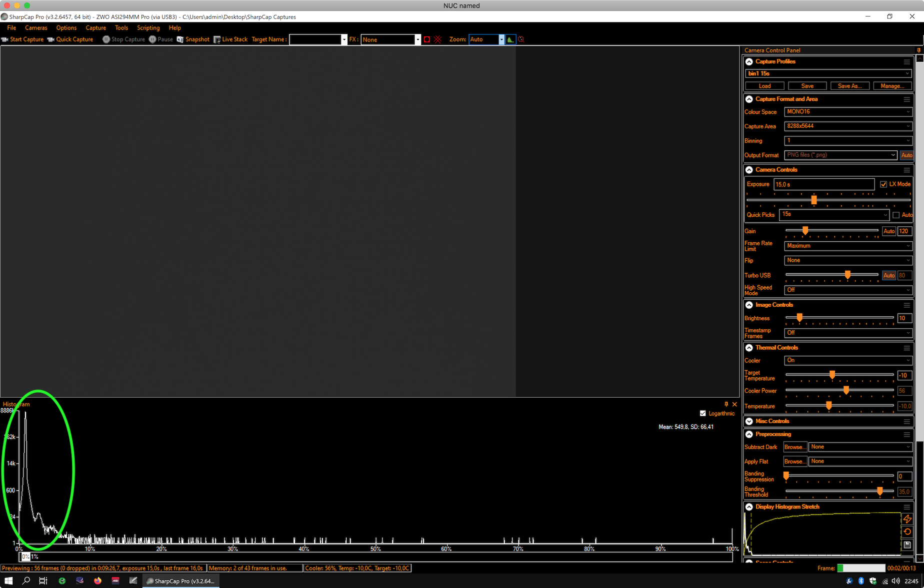Collapse the Capture Format and Area section
Image resolution: width=924 pixels, height=588 pixels.
click(x=749, y=99)
